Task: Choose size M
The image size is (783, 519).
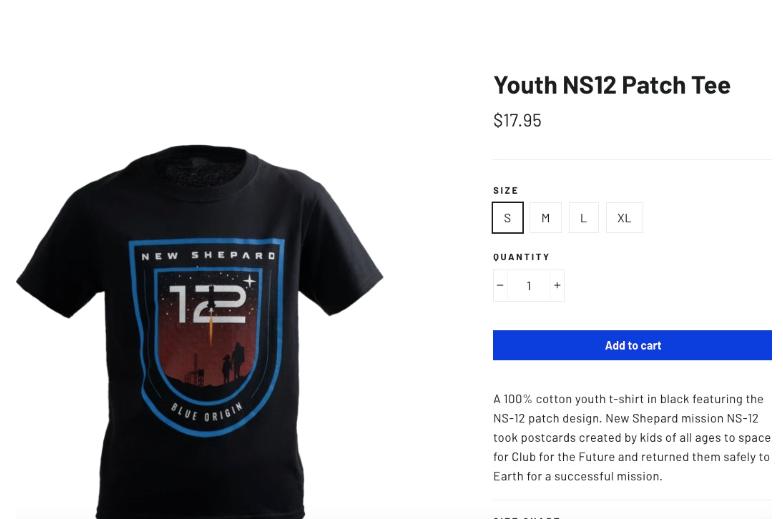Action: pos(545,218)
